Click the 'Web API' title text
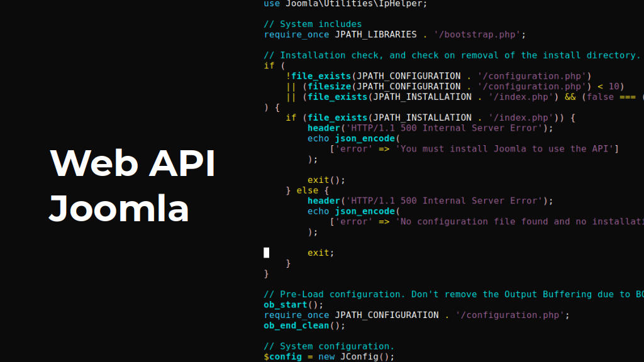Image resolution: width=644 pixels, height=362 pixels. tap(133, 163)
